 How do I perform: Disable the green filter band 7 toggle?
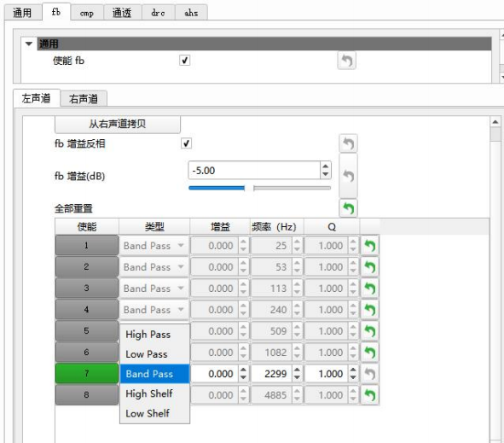87,374
